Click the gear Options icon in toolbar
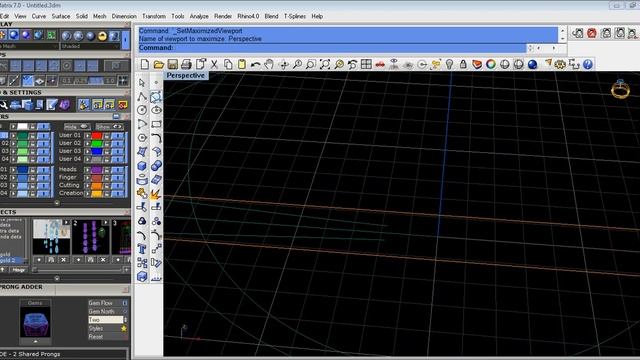Viewport: 640px width, 360px height. (560, 64)
